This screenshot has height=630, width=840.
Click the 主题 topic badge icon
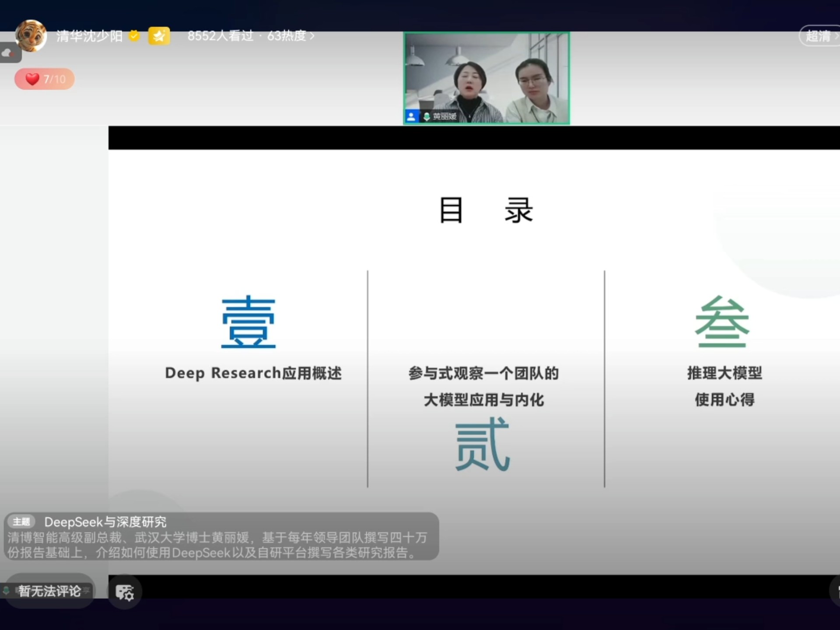pyautogui.click(x=22, y=522)
